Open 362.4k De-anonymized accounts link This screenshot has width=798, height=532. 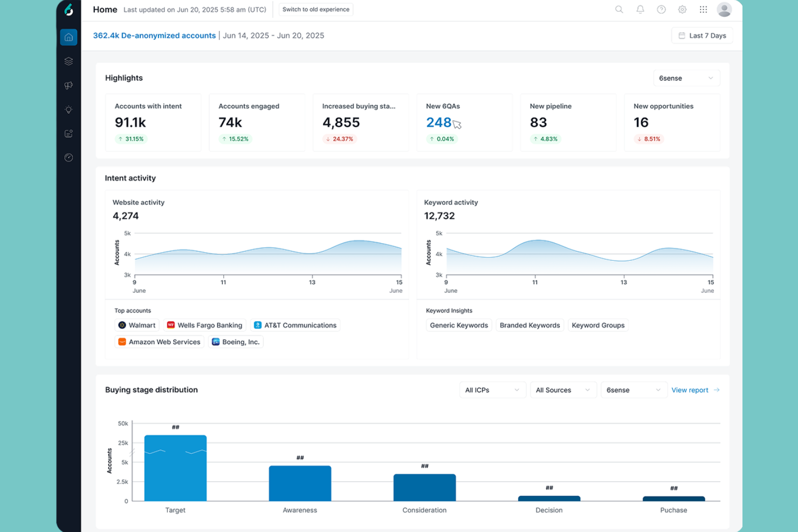pyautogui.click(x=154, y=36)
